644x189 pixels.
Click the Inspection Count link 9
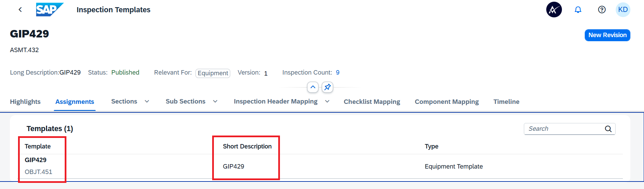337,72
